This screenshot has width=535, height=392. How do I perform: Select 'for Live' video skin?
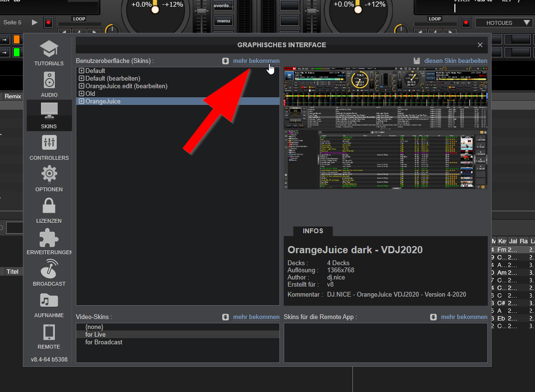pos(177,335)
